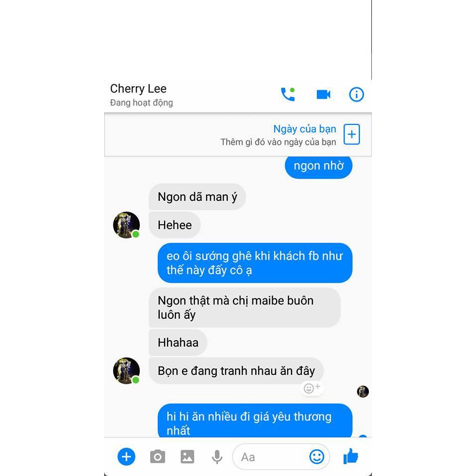This screenshot has height=476, width=476.
Task: Tap the message input field Aa
Action: tap(270, 457)
